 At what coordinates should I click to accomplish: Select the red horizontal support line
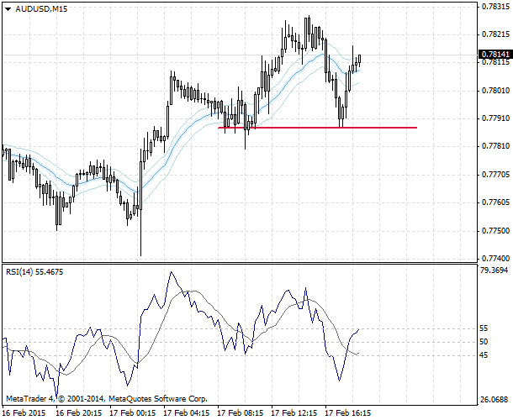point(317,128)
